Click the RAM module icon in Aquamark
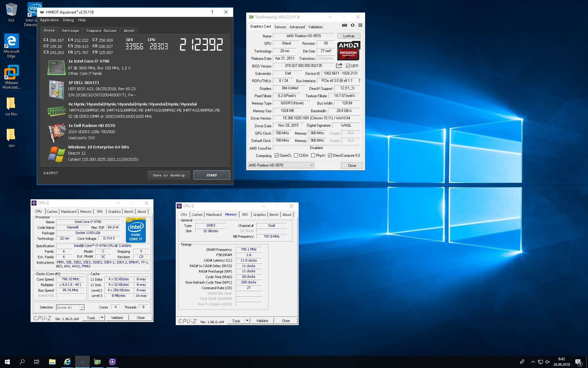 coord(56,111)
